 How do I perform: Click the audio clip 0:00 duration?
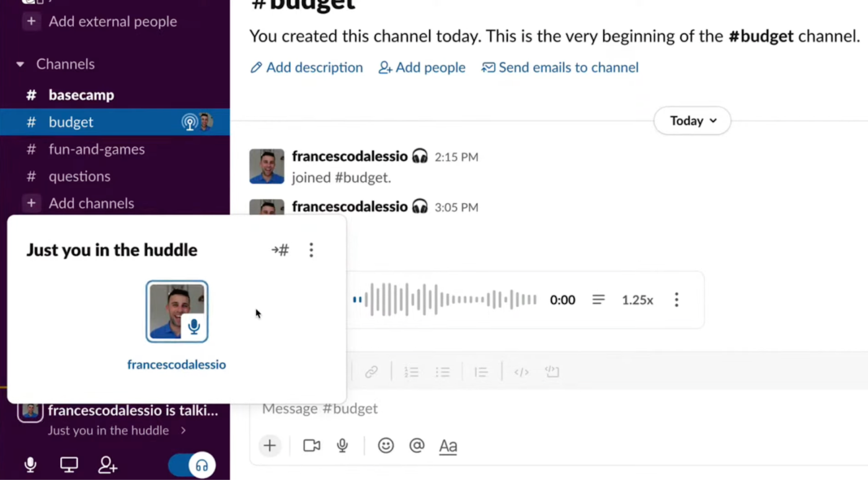coord(562,300)
